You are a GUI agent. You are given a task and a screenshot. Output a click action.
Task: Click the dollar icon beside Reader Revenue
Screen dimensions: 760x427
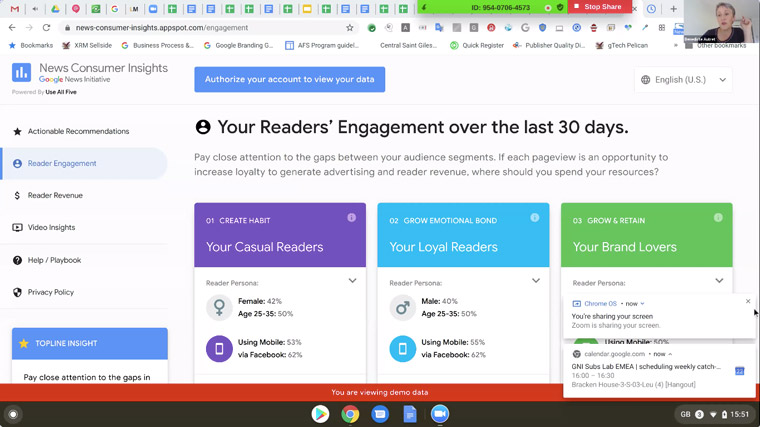pyautogui.click(x=17, y=195)
